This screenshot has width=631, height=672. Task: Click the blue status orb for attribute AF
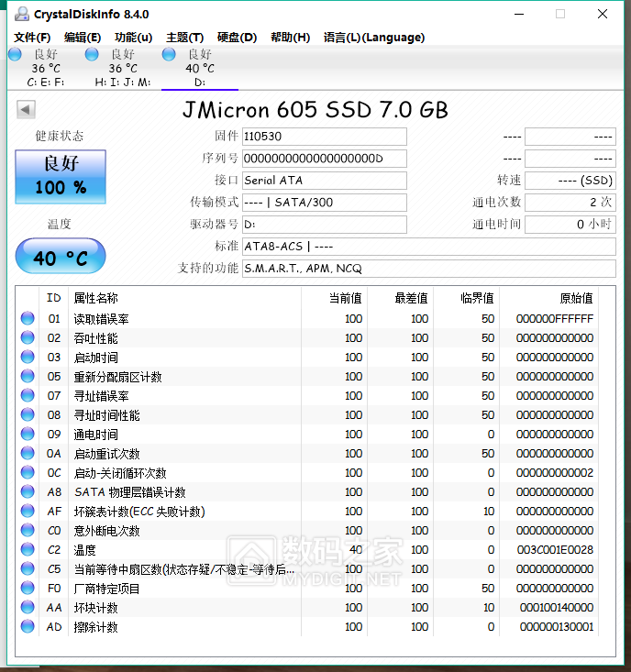(x=28, y=512)
